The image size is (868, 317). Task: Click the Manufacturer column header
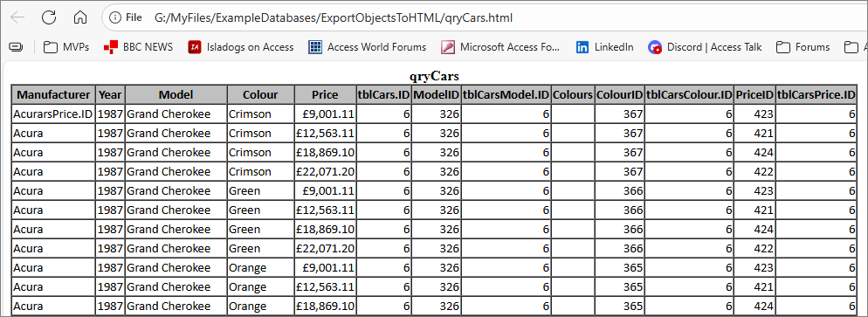coord(53,94)
